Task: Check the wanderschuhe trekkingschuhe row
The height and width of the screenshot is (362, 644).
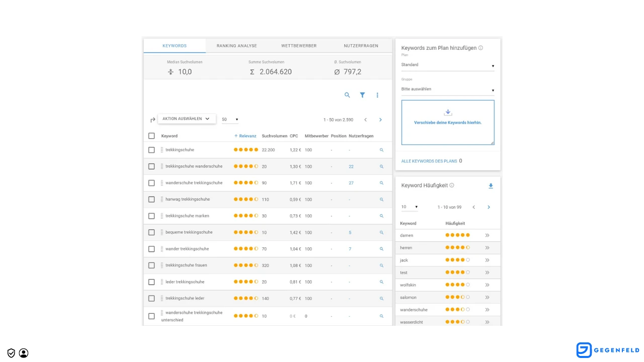Action: (151, 183)
